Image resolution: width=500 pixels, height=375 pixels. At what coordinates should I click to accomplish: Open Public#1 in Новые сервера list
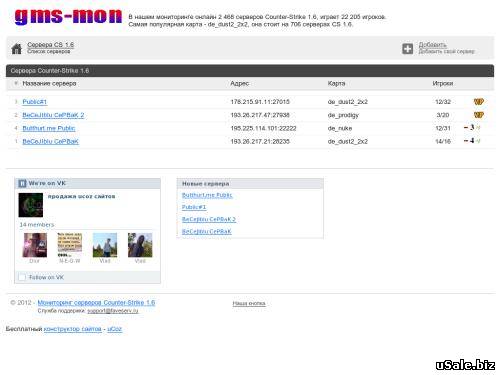(x=194, y=207)
